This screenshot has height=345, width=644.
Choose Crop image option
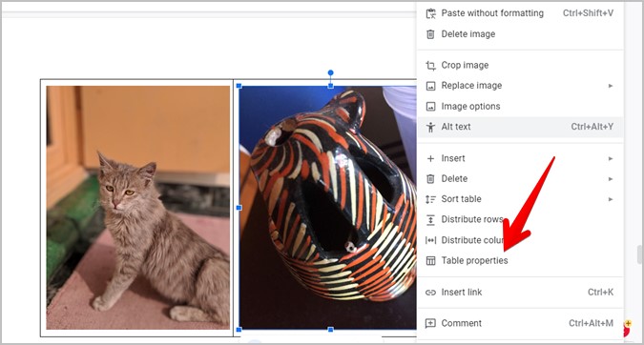[520, 65]
